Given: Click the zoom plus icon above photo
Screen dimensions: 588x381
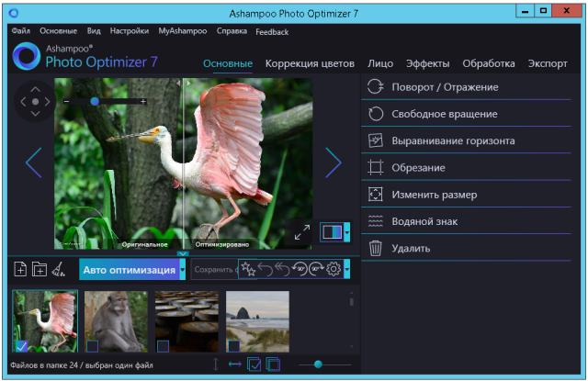Looking at the screenshot, I should tap(143, 101).
